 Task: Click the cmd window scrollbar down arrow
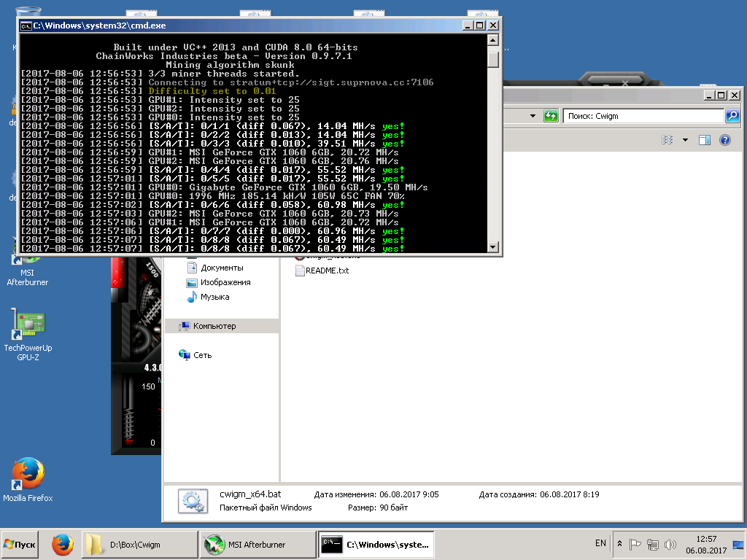pos(493,247)
